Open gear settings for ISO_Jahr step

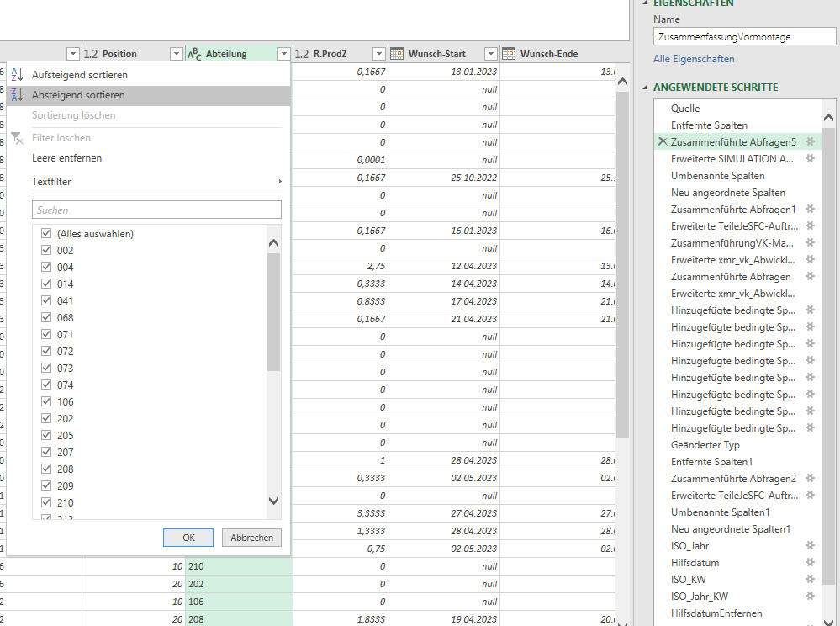(x=810, y=545)
